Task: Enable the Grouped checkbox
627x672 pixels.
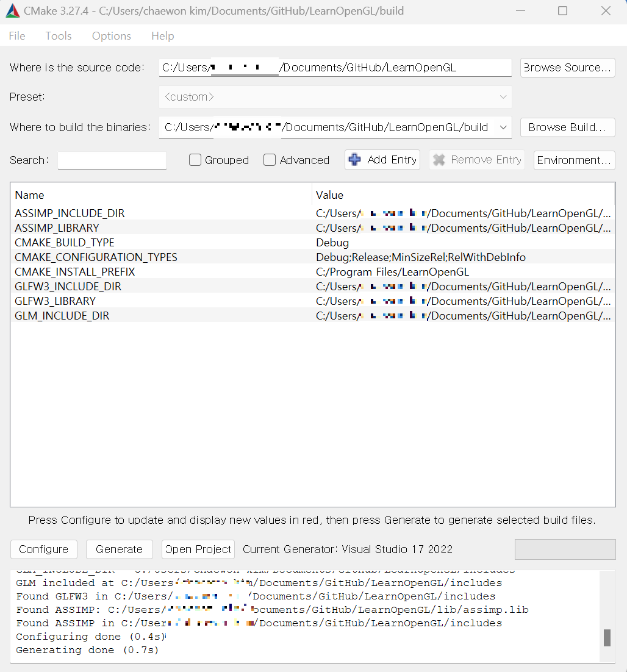Action: [195, 160]
